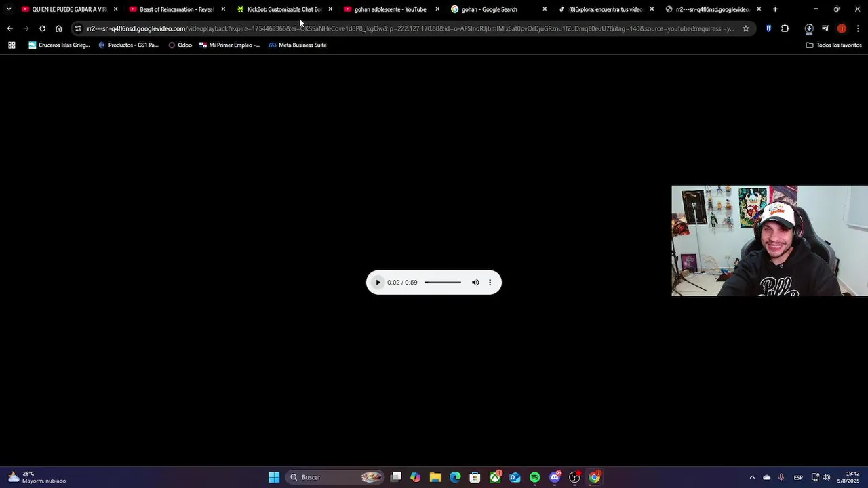Open Outlook from taskbar
The image size is (868, 488).
tap(515, 477)
